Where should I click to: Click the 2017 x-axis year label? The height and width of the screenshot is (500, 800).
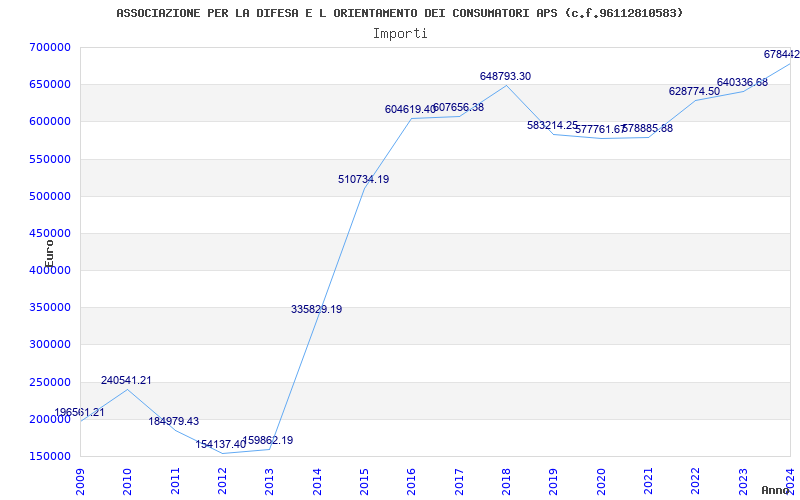coord(459,482)
